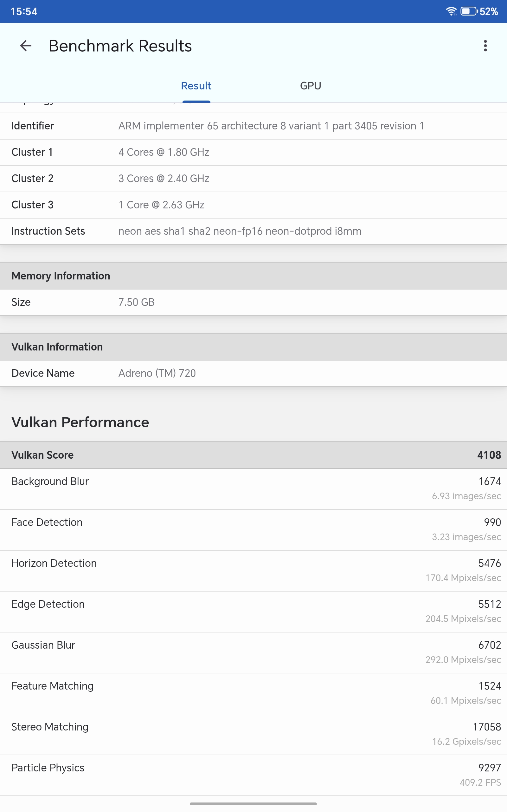Tap the Face Detection result
Image resolution: width=507 pixels, height=812 pixels.
click(x=253, y=529)
